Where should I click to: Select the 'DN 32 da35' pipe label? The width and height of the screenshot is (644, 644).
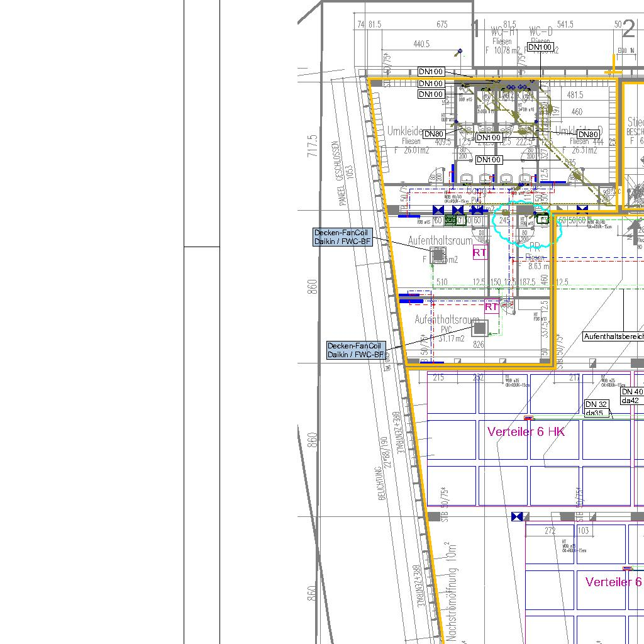(x=597, y=409)
